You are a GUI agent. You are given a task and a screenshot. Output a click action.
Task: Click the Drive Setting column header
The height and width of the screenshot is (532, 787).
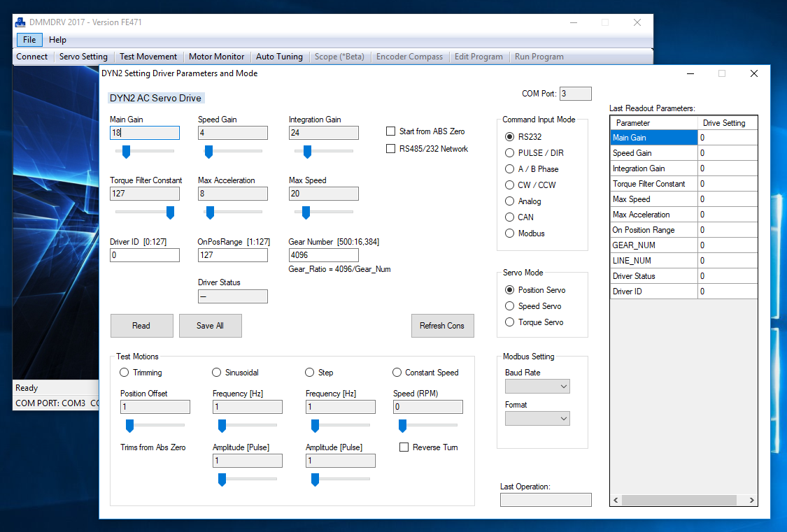point(728,123)
